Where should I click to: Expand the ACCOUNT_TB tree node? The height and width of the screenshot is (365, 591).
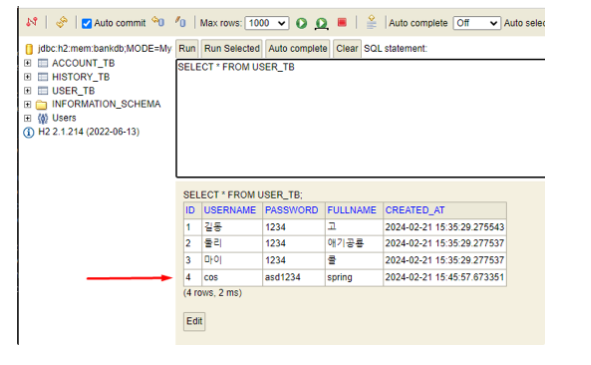point(28,63)
